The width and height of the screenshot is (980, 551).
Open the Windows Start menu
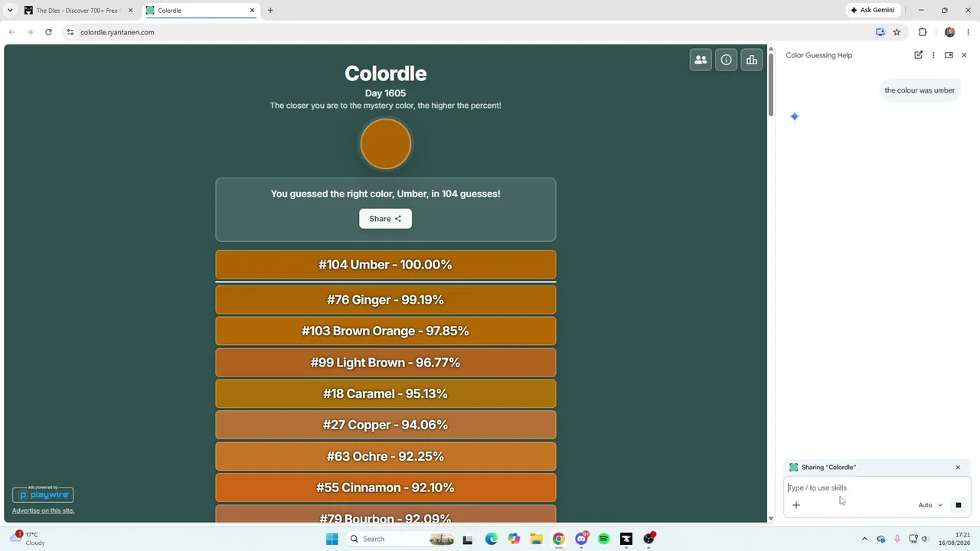tap(332, 539)
